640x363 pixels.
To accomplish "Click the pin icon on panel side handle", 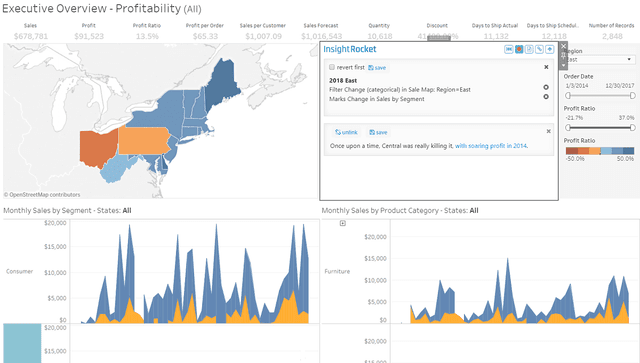I will 564,56.
